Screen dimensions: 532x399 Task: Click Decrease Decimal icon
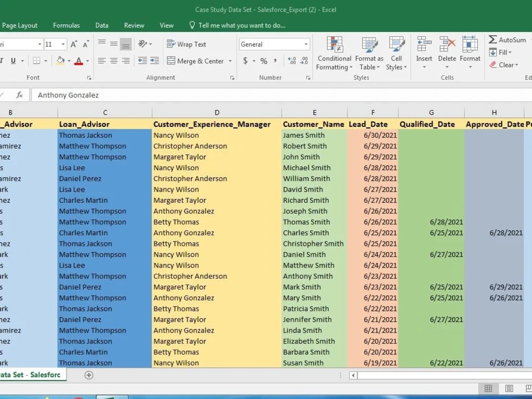pyautogui.click(x=304, y=61)
